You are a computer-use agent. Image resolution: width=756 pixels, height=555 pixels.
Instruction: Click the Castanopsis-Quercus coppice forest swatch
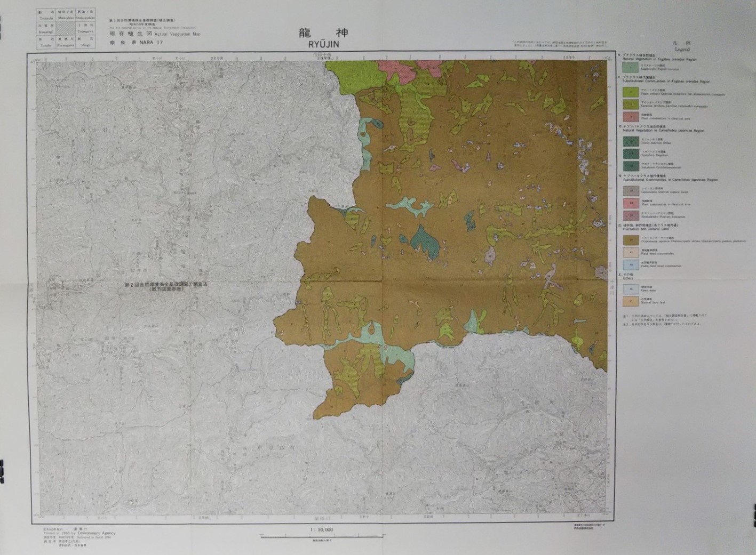click(x=630, y=190)
